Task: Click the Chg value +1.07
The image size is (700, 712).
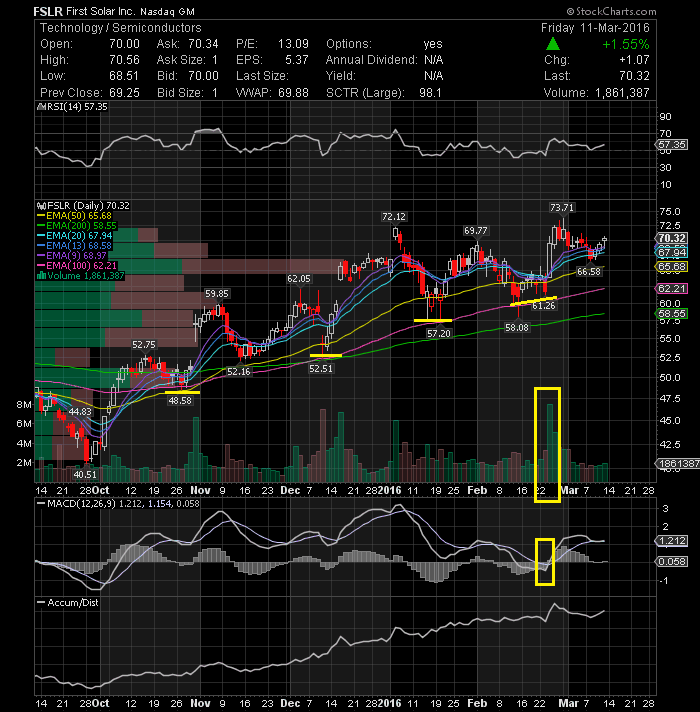Action: click(635, 60)
